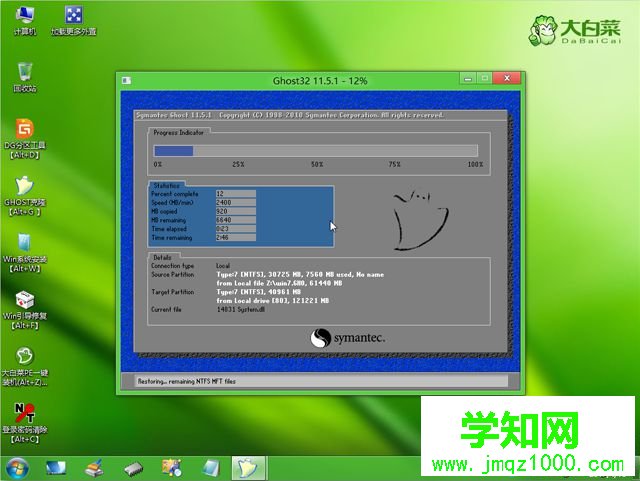Screen dimensions: 640x481
Task: Click the Time remaining value 2:46
Action: point(236,237)
